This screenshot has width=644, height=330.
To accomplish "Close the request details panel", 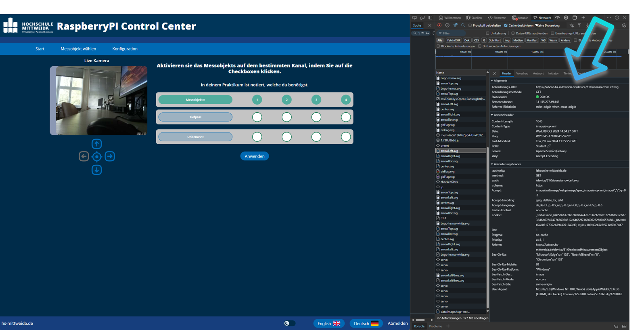I will 495,74.
